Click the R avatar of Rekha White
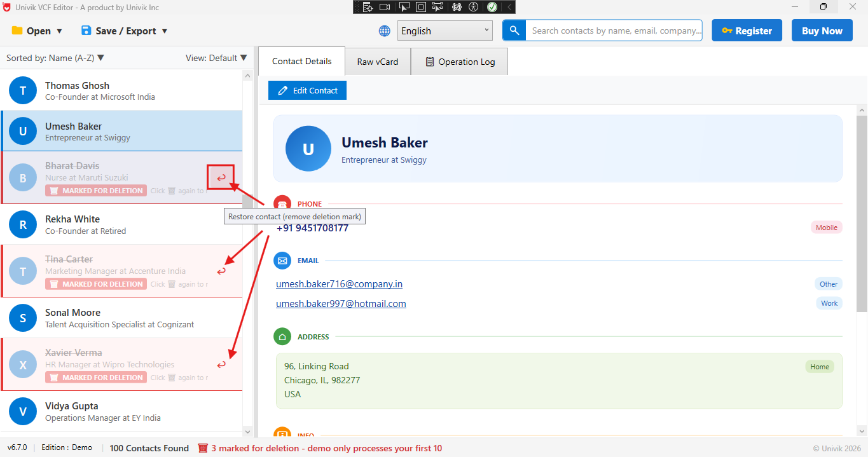Image resolution: width=868 pixels, height=457 pixels. tap(23, 224)
